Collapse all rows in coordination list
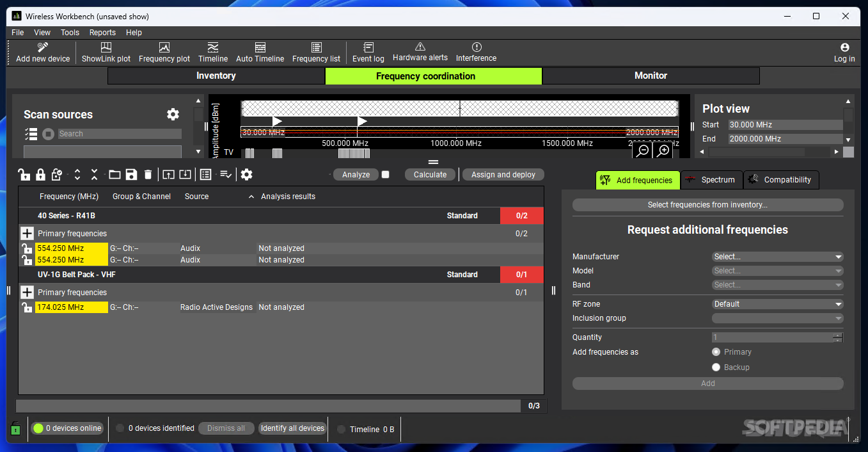The width and height of the screenshot is (868, 452). click(94, 174)
